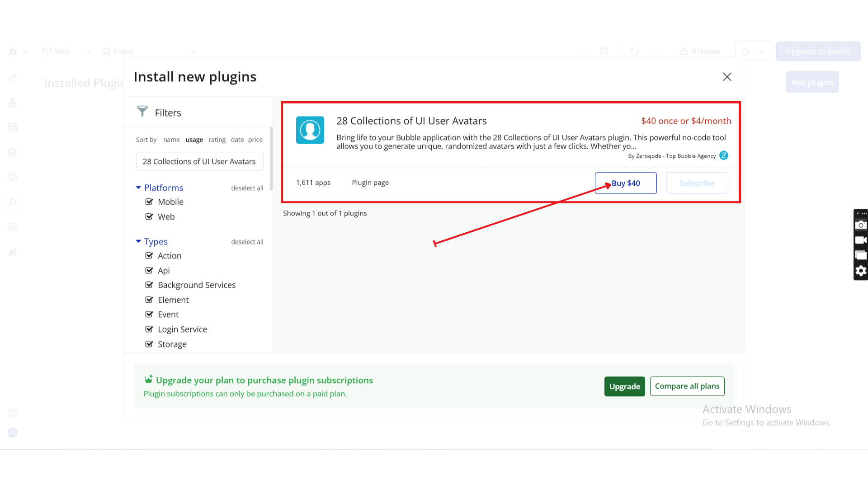Click the camera screenshot icon
Screen dimensions: 868x488
861,225
